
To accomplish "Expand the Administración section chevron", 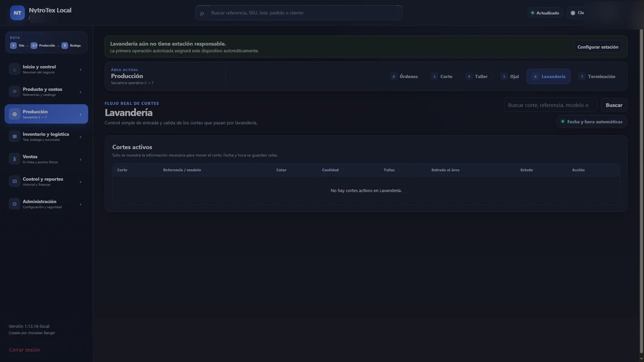I will (x=80, y=205).
